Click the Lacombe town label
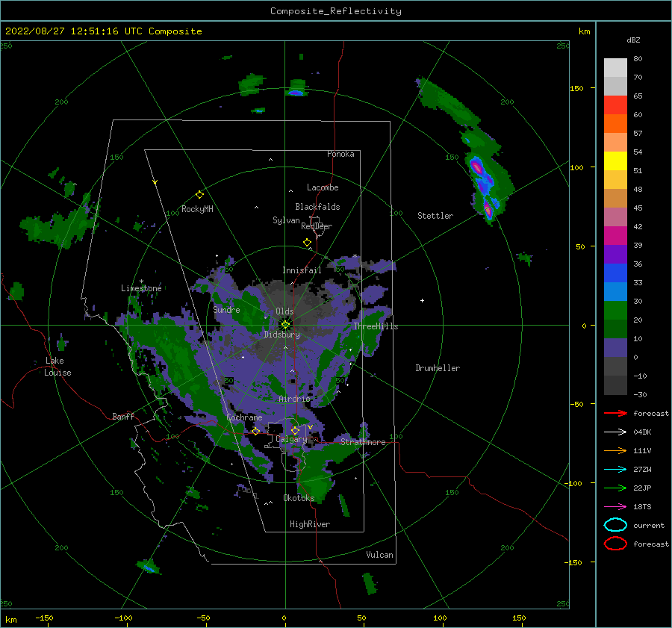This screenshot has height=628, width=672. (x=323, y=187)
